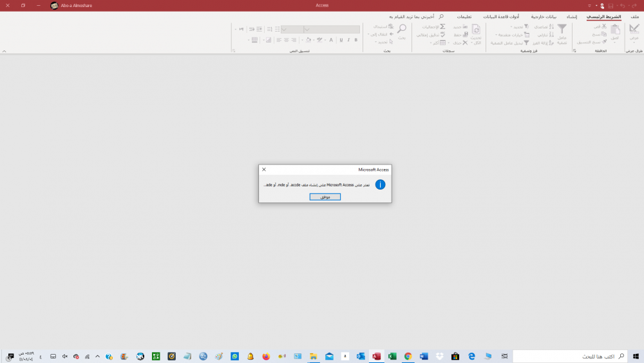Toggle تبديل عامل التصفية (Toggle Filter)
Screen dimensions: 644x363
pos(509,43)
